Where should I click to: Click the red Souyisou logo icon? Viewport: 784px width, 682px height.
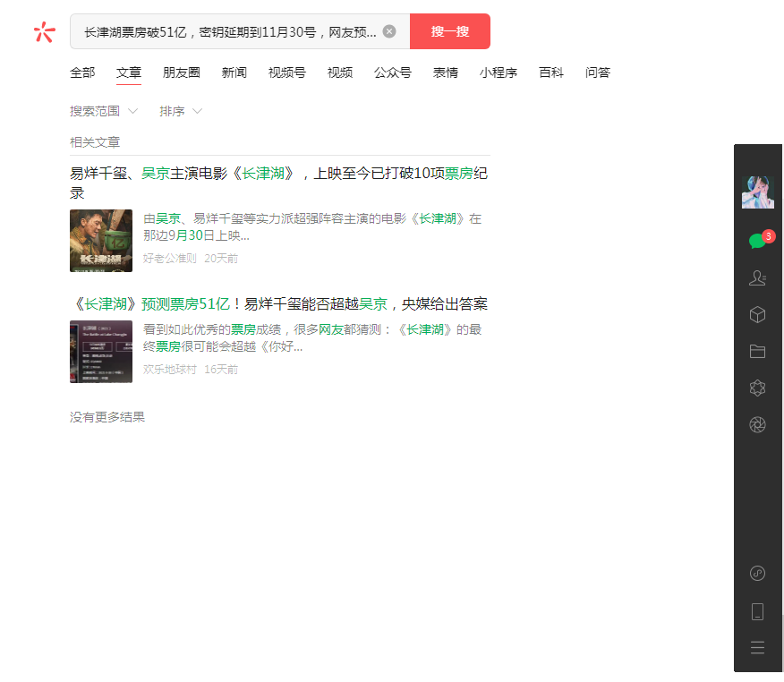click(45, 32)
